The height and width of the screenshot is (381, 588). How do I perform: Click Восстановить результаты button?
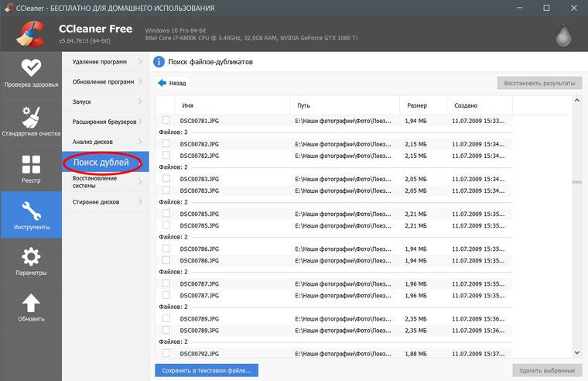tap(539, 83)
